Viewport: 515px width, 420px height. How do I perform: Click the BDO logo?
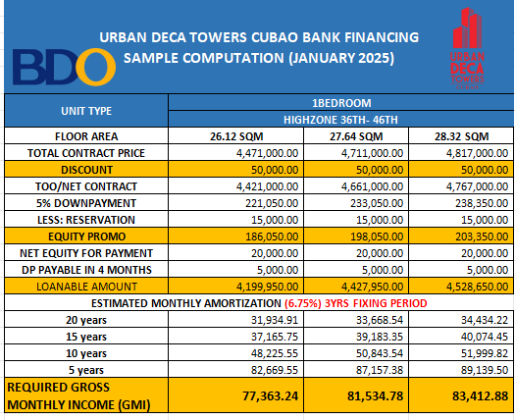(65, 67)
